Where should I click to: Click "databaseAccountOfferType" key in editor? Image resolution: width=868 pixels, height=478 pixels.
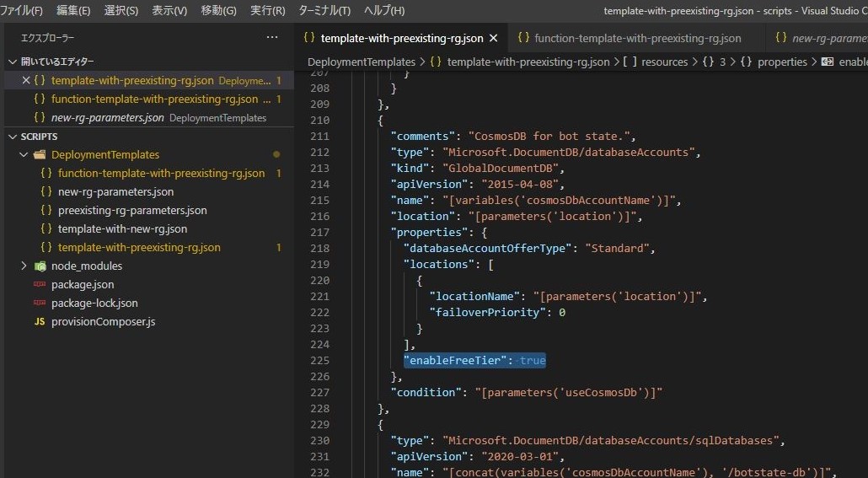click(x=488, y=249)
